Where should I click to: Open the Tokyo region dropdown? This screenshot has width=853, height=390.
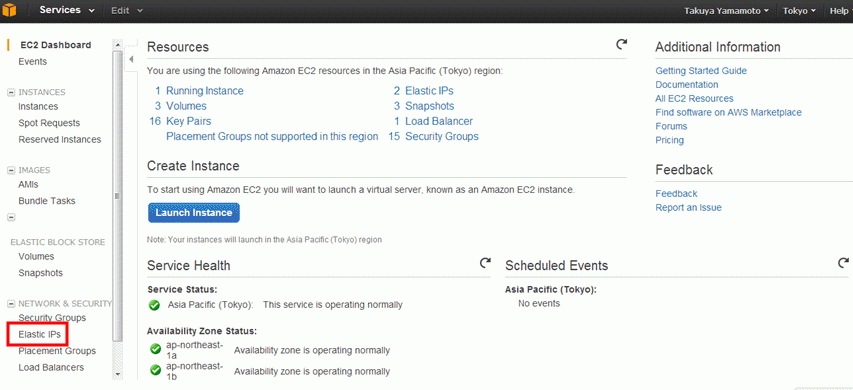[799, 10]
